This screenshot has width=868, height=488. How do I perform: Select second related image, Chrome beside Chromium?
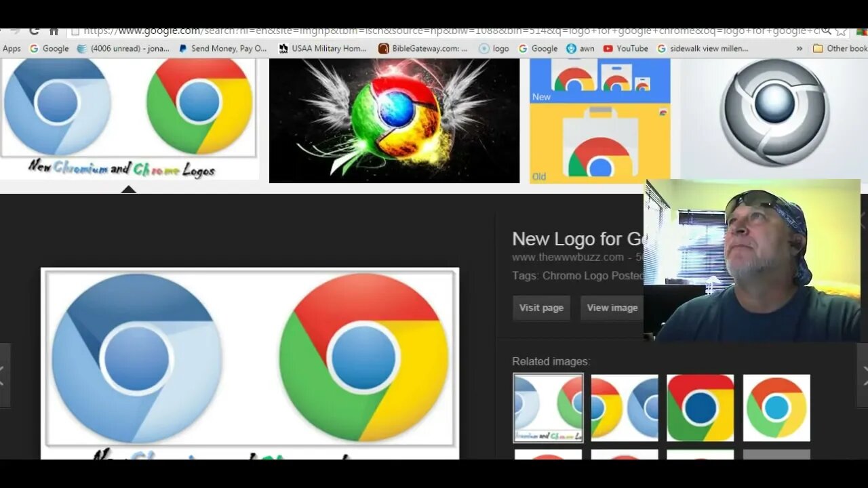coord(625,408)
